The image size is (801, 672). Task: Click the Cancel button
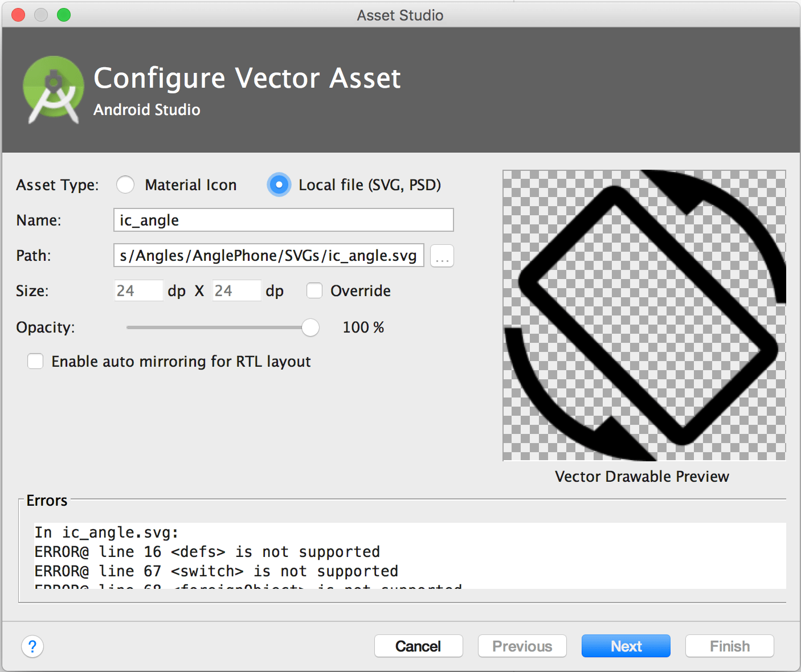point(418,646)
